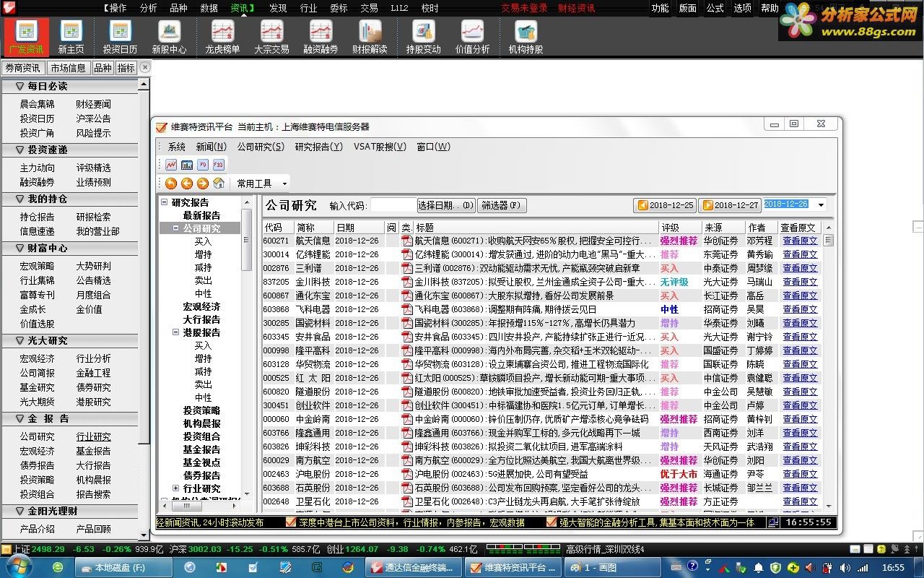
Task: Open the 公式 menu in top bar
Action: 715,8
